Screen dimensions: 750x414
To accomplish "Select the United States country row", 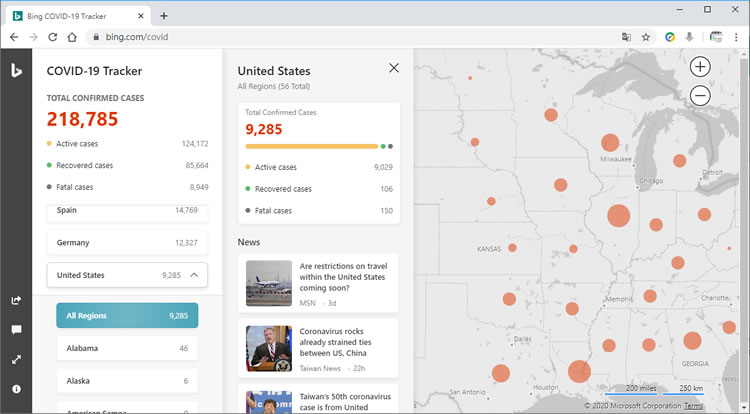I will 127,275.
